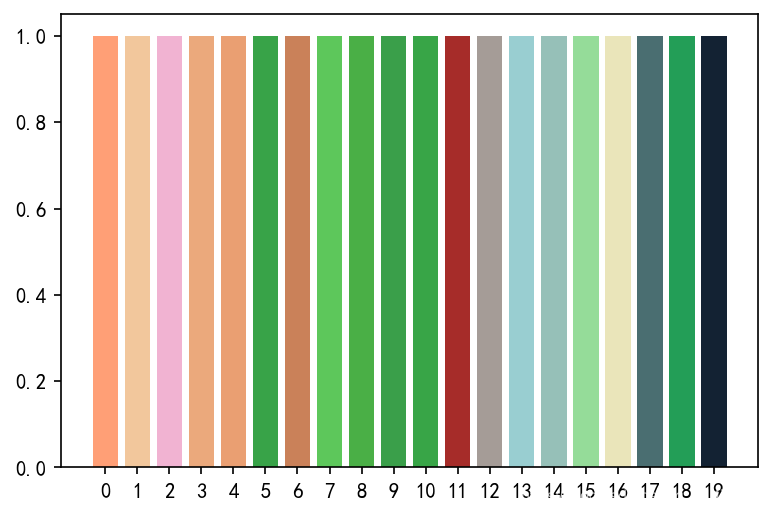
Task: Click the x-axis tick label 17
Action: (650, 491)
